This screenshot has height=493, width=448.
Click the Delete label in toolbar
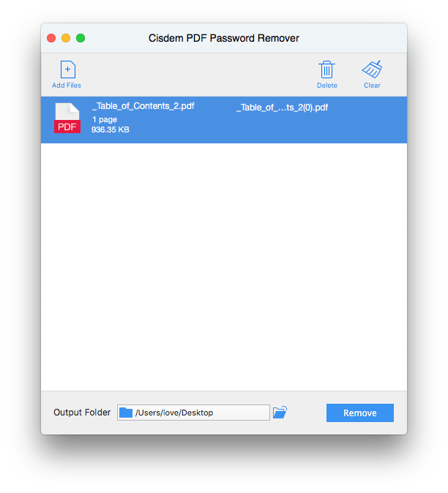point(327,86)
